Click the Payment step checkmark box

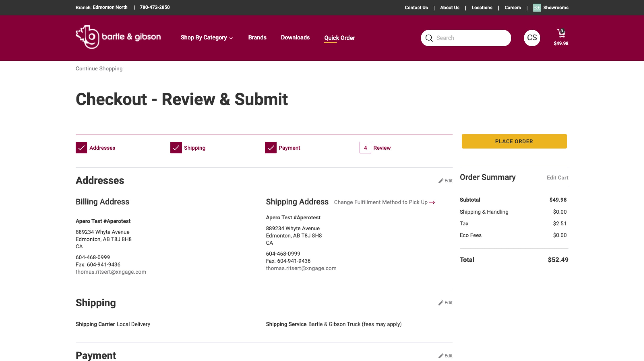[x=270, y=147]
